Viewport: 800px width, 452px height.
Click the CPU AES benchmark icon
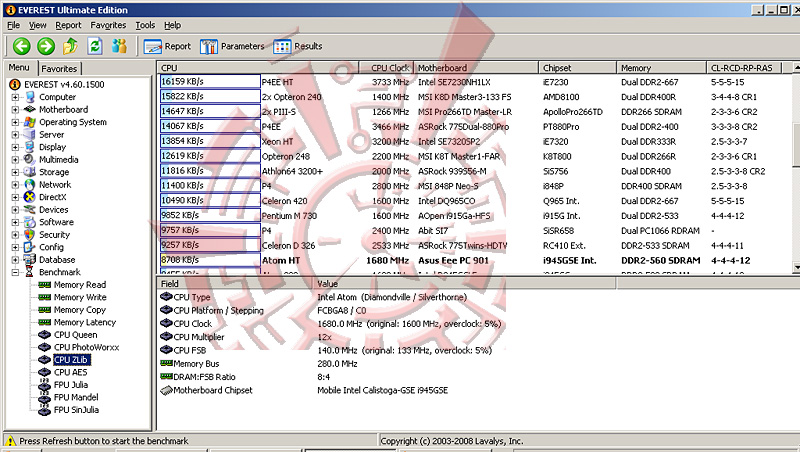click(44, 372)
